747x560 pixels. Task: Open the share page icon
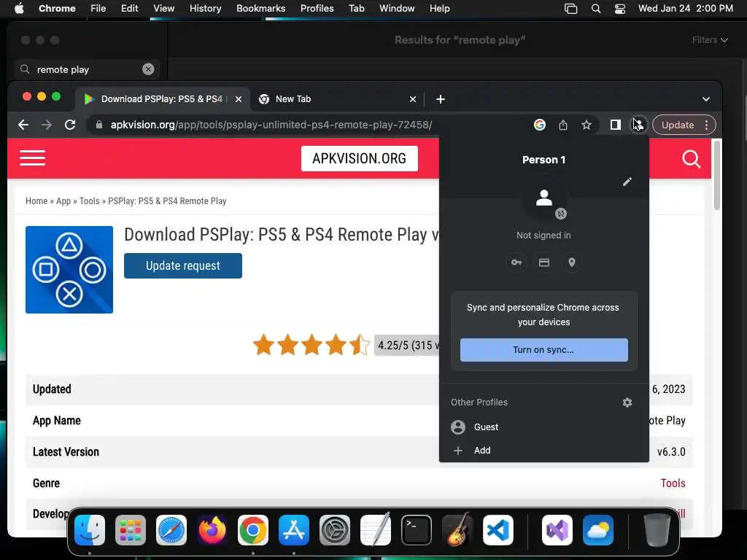[x=563, y=125]
